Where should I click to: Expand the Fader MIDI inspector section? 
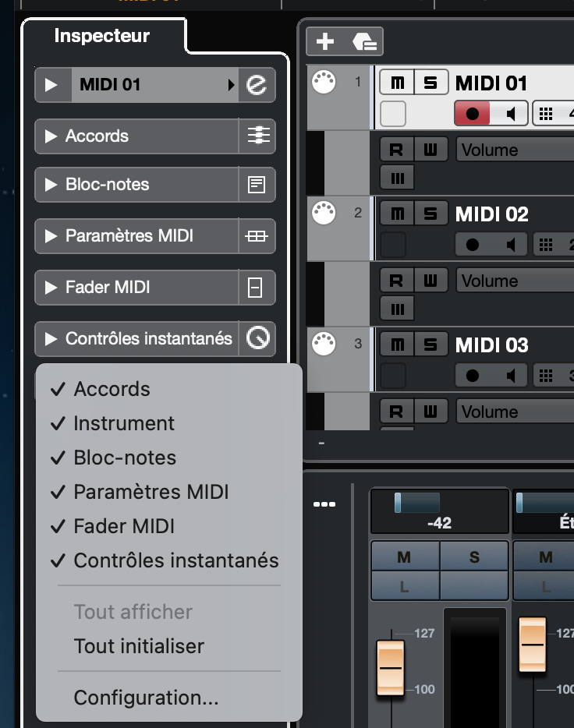[x=51, y=288]
